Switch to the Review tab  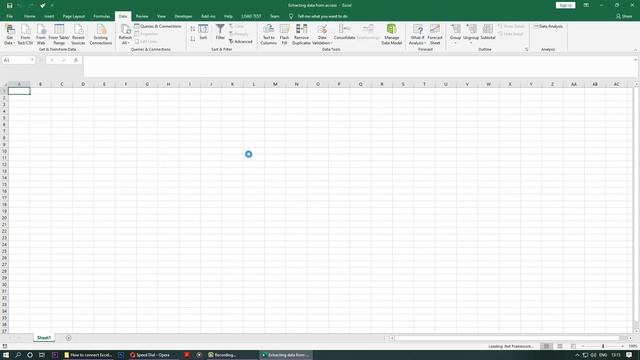click(x=142, y=16)
